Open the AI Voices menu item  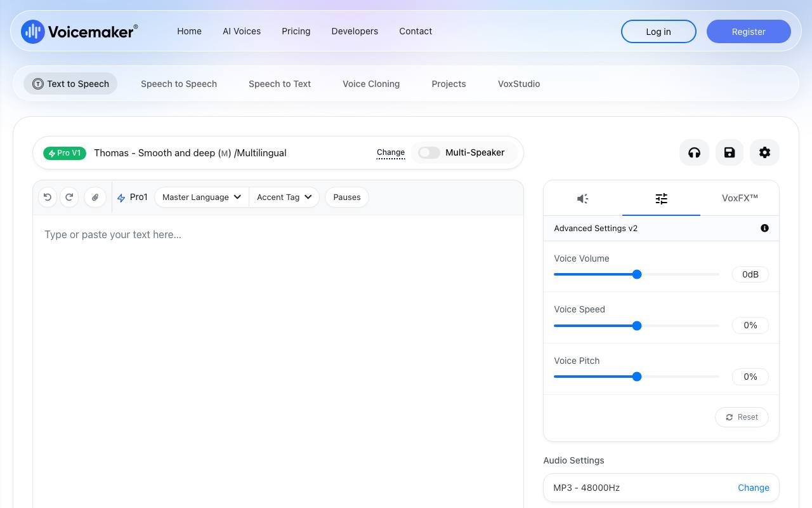[x=242, y=31]
